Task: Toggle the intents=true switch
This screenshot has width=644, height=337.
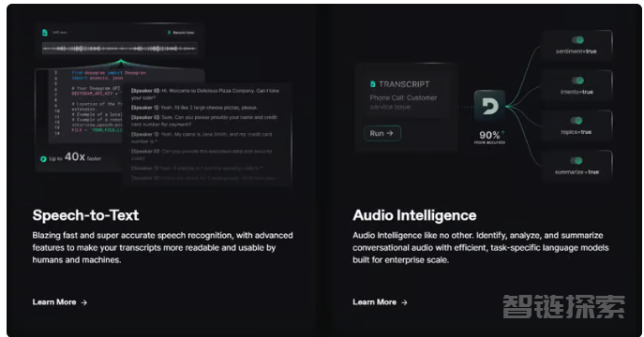Action: click(x=577, y=81)
